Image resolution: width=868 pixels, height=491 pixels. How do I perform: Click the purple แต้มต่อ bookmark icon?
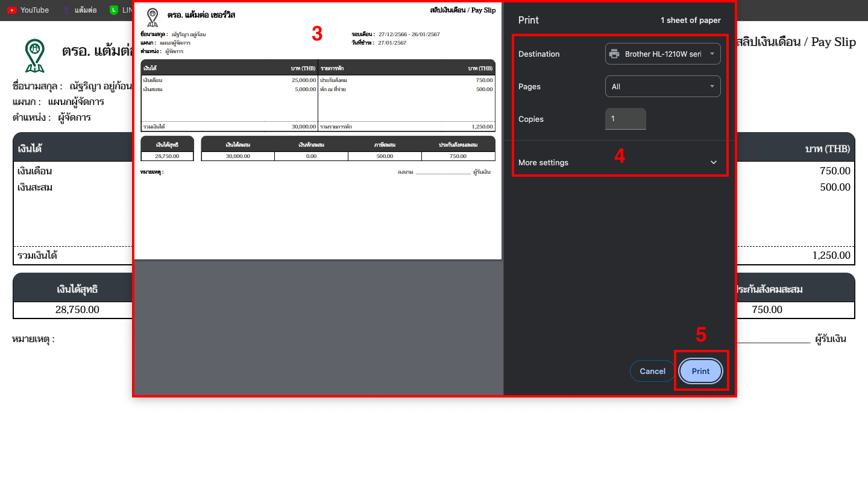click(66, 10)
